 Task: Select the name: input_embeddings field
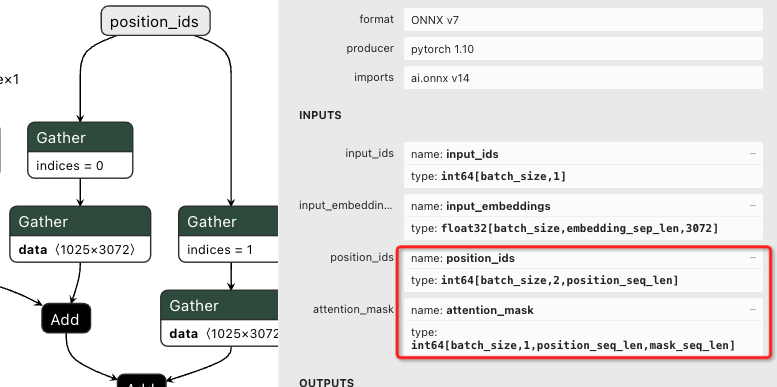click(x=583, y=206)
